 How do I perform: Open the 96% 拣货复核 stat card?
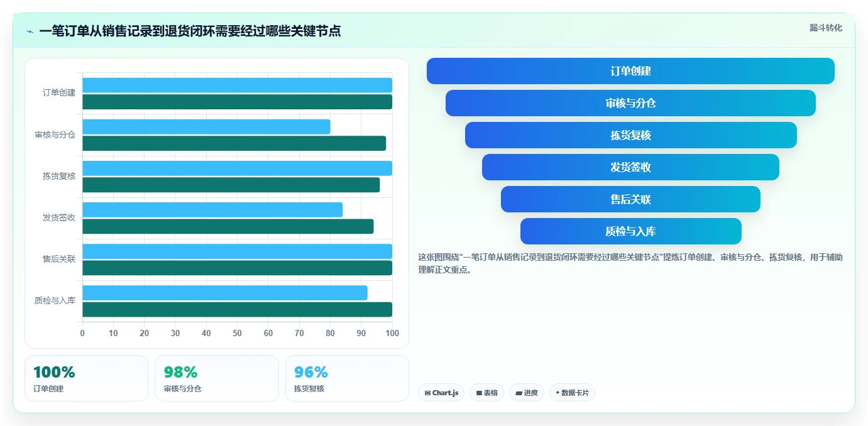point(347,378)
